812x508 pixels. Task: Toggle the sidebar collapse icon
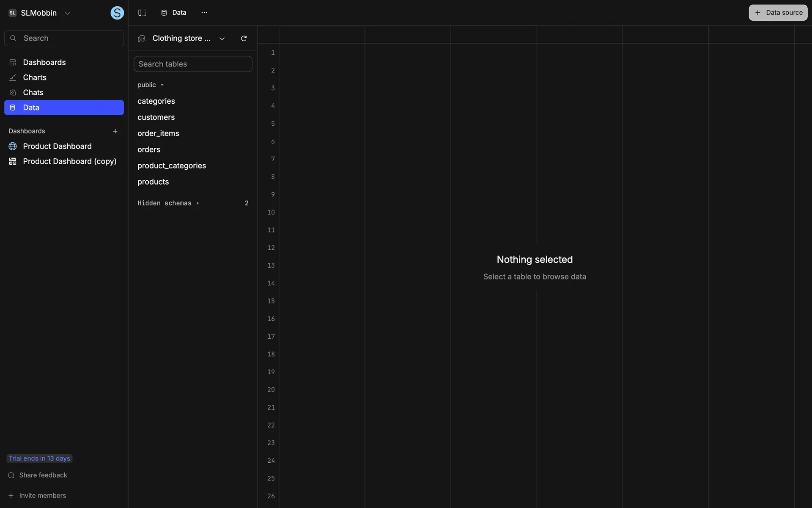pos(142,13)
